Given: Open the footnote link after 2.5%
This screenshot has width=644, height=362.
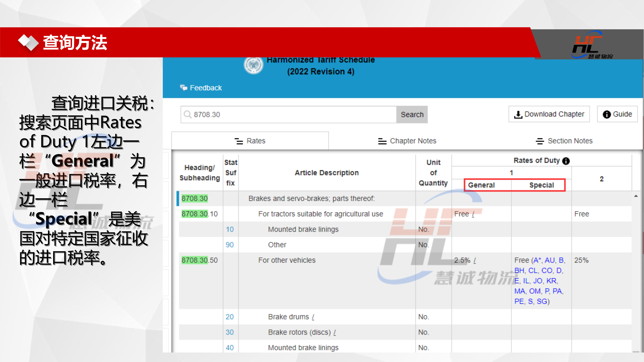Looking at the screenshot, I should click(x=475, y=260).
